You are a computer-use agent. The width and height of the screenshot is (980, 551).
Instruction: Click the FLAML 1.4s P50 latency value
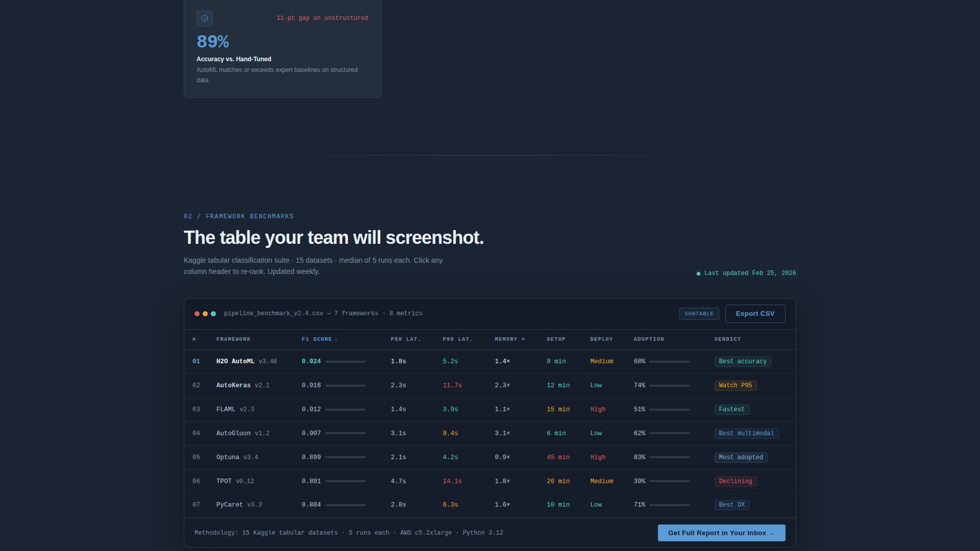tap(399, 410)
